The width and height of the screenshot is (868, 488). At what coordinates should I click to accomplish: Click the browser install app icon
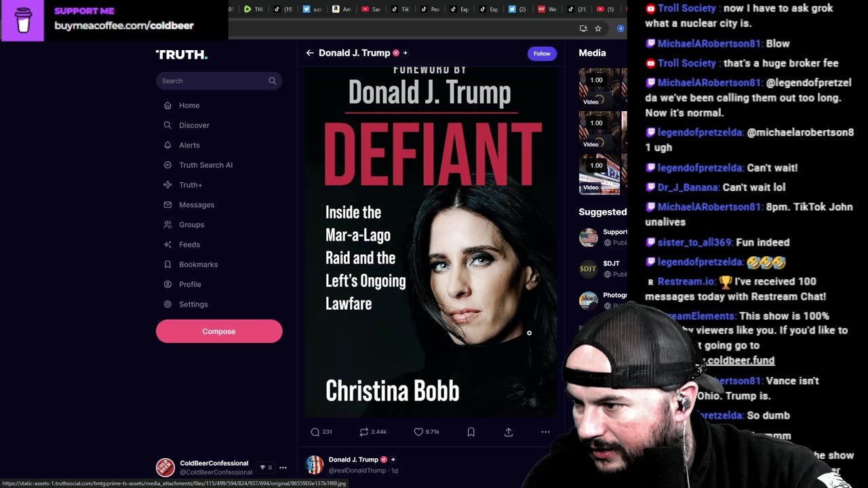coord(583,28)
